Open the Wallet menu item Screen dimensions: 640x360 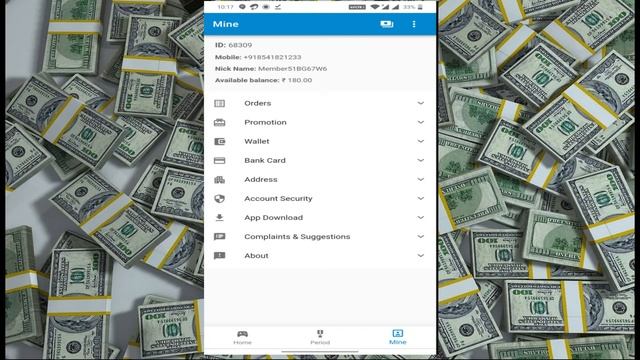click(320, 141)
